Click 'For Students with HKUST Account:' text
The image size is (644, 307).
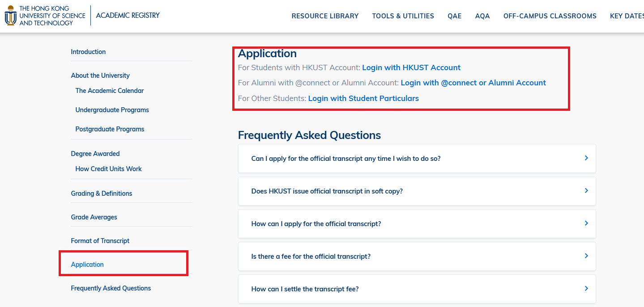pos(299,67)
